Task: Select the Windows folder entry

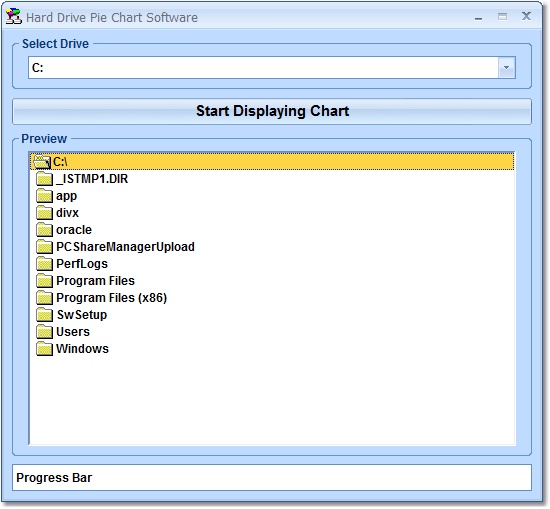Action: [x=82, y=349]
